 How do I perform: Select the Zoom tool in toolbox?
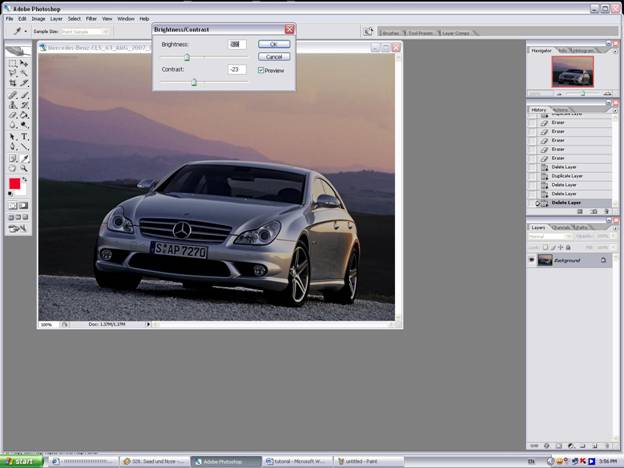(25, 169)
